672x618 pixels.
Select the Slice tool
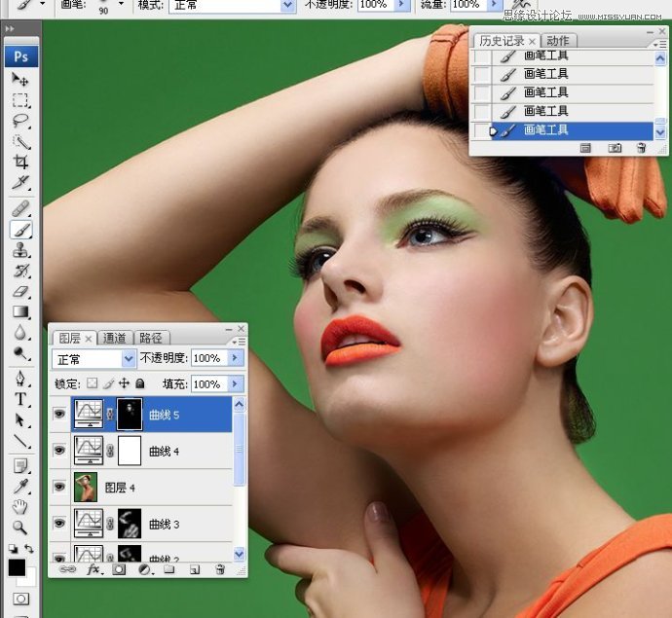click(x=19, y=182)
